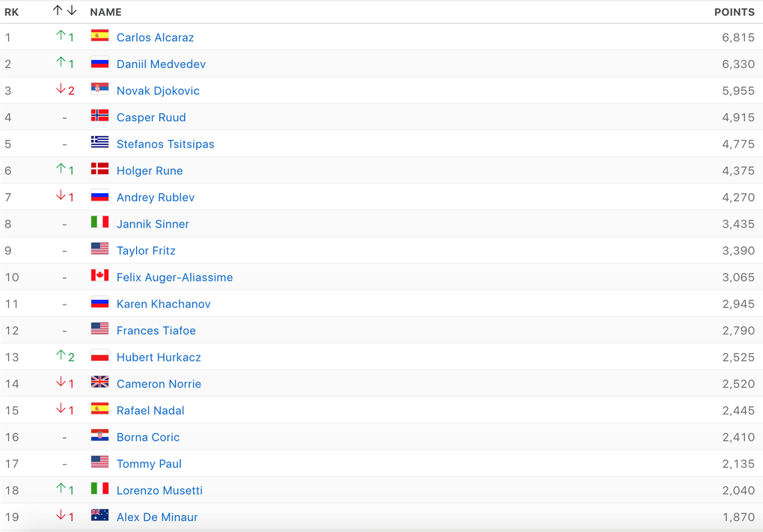The width and height of the screenshot is (763, 532).
Task: Open Hubert Hurkacz player link
Action: pos(159,358)
